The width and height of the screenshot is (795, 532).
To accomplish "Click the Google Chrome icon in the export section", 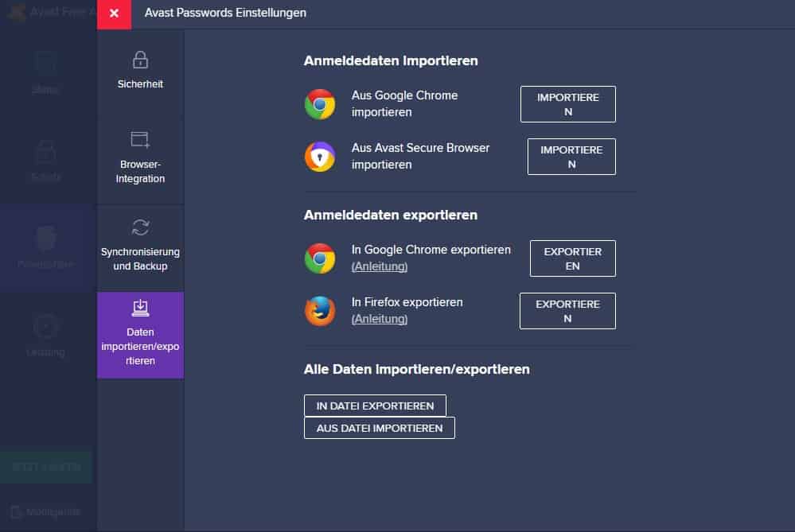I will click(x=320, y=258).
